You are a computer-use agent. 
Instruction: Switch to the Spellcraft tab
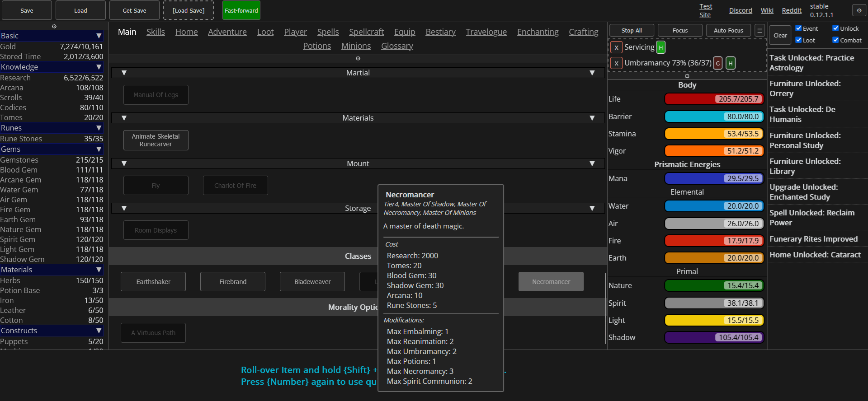coord(366,32)
